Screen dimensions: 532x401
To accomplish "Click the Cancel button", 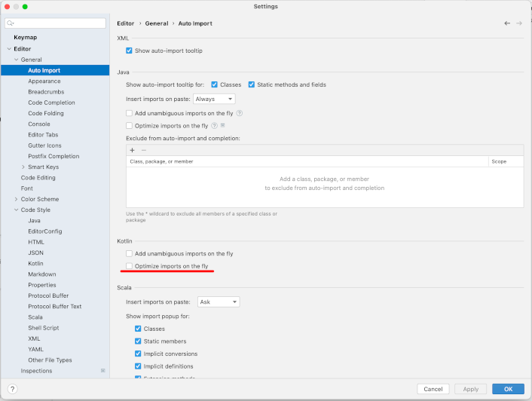I will pos(433,389).
